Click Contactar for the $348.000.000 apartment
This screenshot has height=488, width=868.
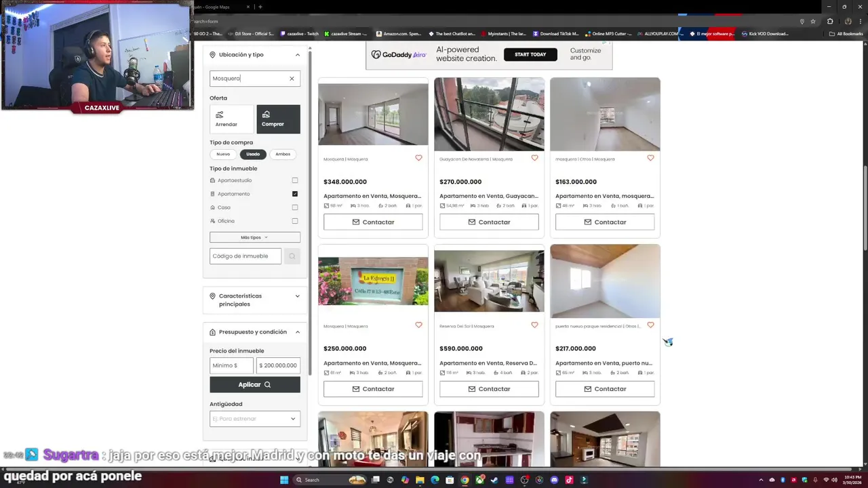point(373,222)
